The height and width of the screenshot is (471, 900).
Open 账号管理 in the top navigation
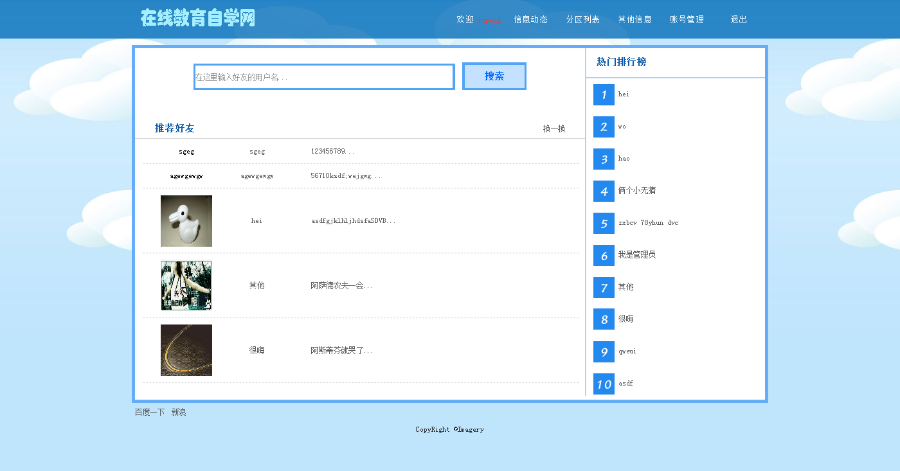coord(686,20)
